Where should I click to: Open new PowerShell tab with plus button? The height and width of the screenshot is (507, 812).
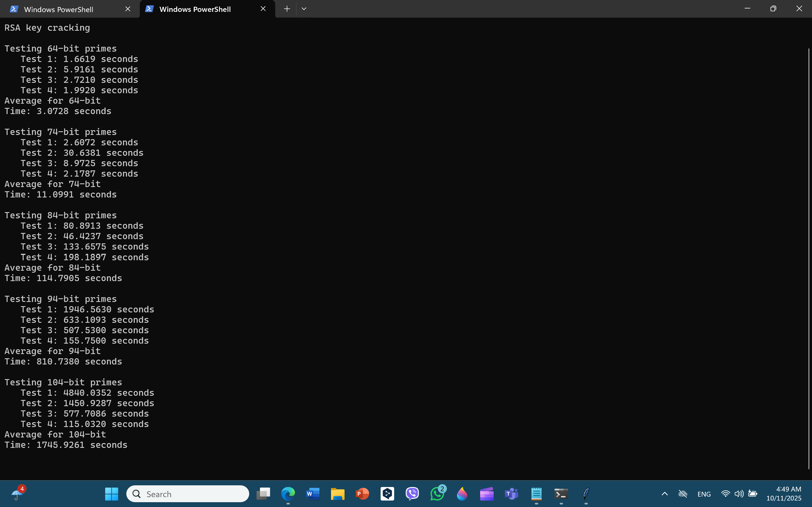coord(286,9)
